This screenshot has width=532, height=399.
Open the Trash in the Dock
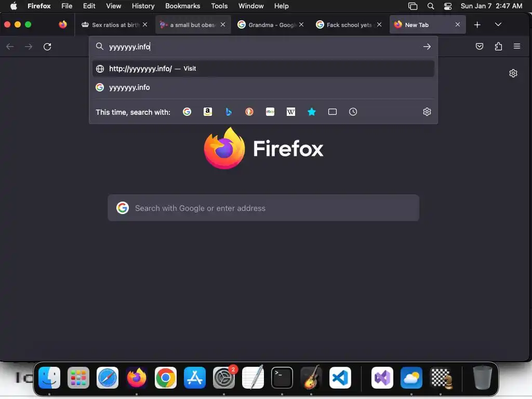tap(482, 377)
